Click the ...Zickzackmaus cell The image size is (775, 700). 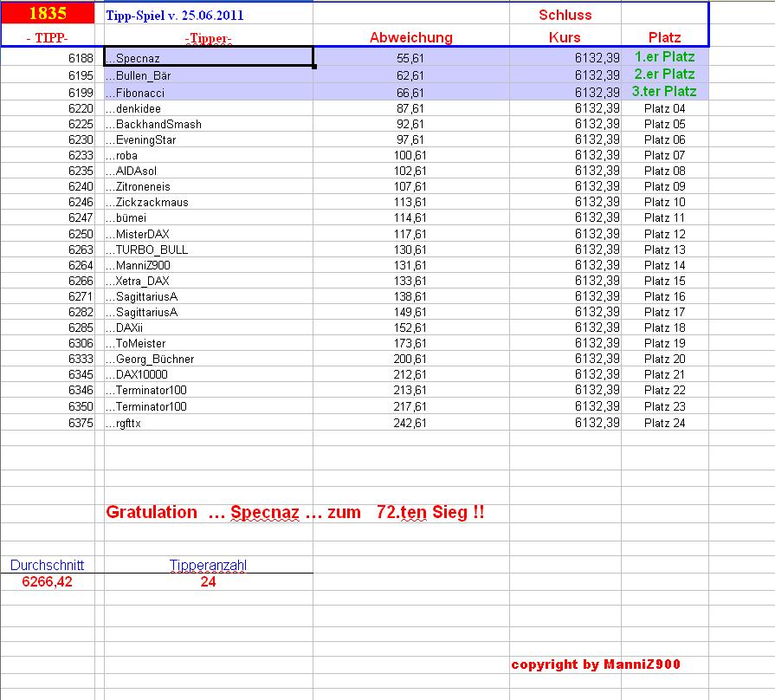(208, 202)
